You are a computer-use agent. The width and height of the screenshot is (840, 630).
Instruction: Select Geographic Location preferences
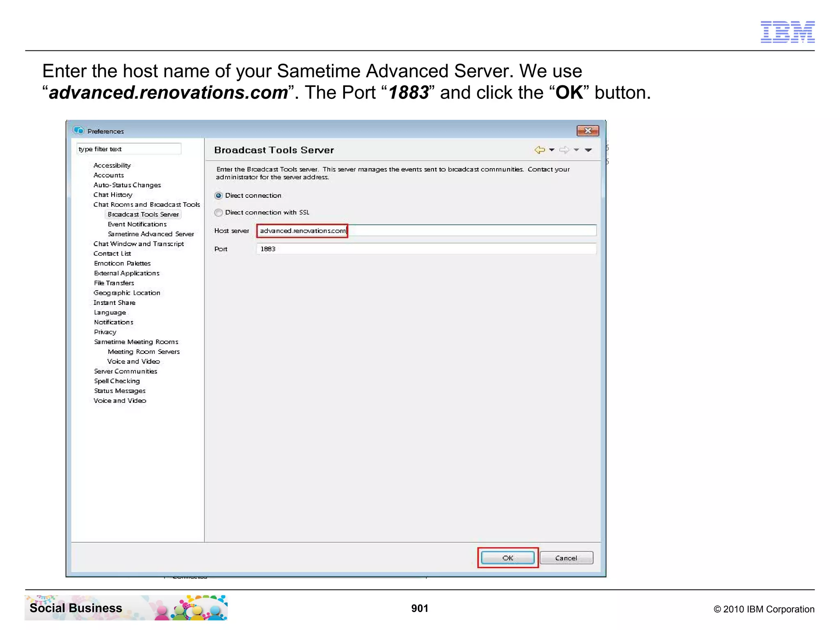pos(127,293)
